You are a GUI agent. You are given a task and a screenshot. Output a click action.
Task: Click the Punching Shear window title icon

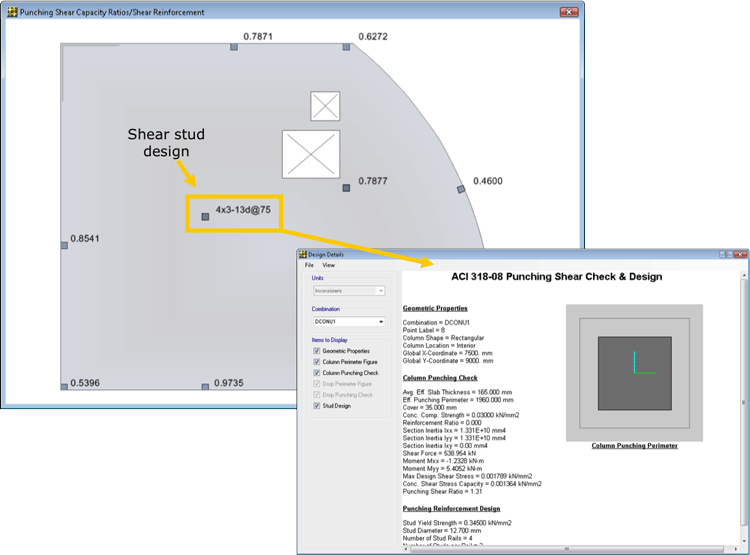(12, 12)
